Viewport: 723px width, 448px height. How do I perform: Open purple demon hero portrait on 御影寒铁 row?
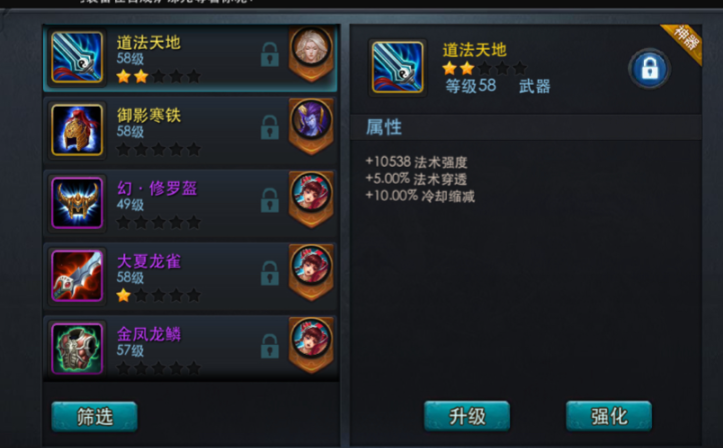tap(311, 120)
